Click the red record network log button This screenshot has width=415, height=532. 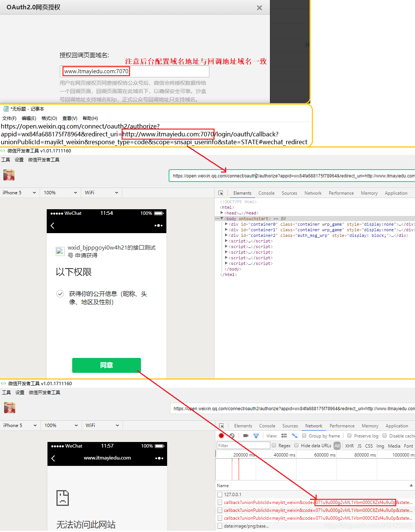[x=221, y=436]
